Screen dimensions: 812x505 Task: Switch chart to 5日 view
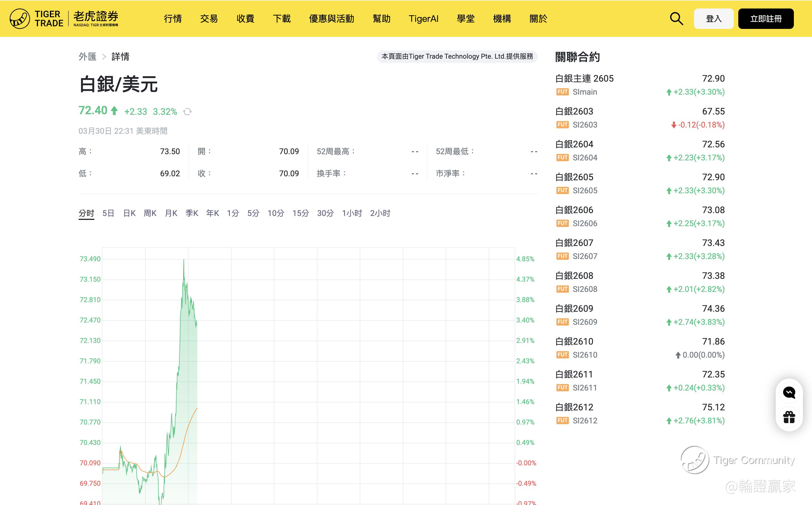(108, 213)
